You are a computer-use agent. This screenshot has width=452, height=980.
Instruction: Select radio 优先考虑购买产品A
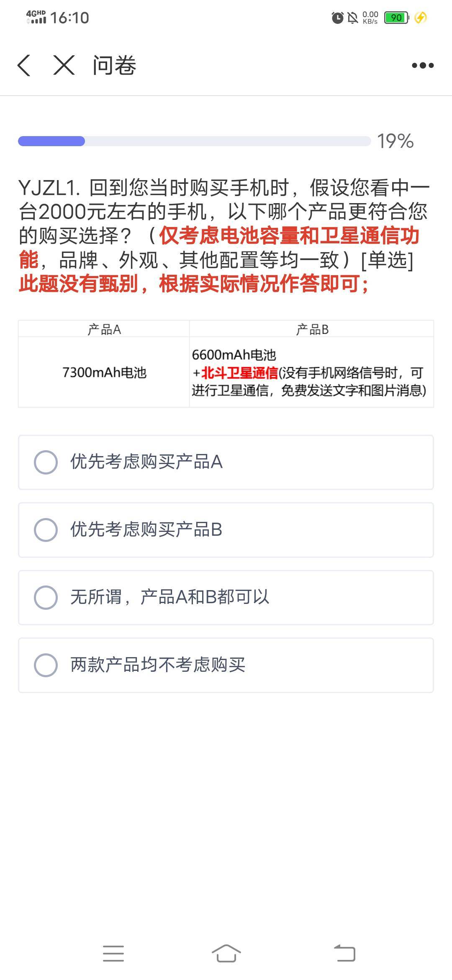coord(226,462)
